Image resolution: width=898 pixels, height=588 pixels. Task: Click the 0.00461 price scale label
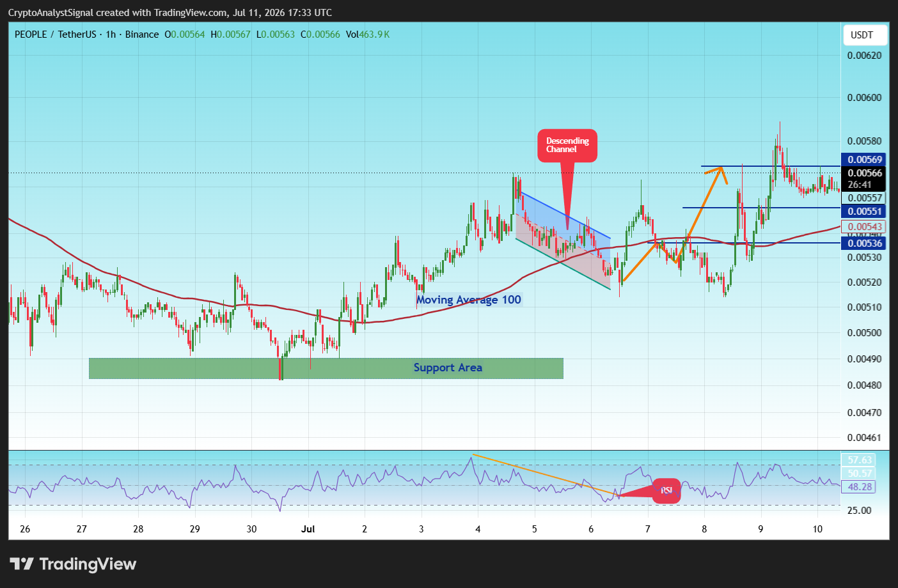tap(865, 438)
